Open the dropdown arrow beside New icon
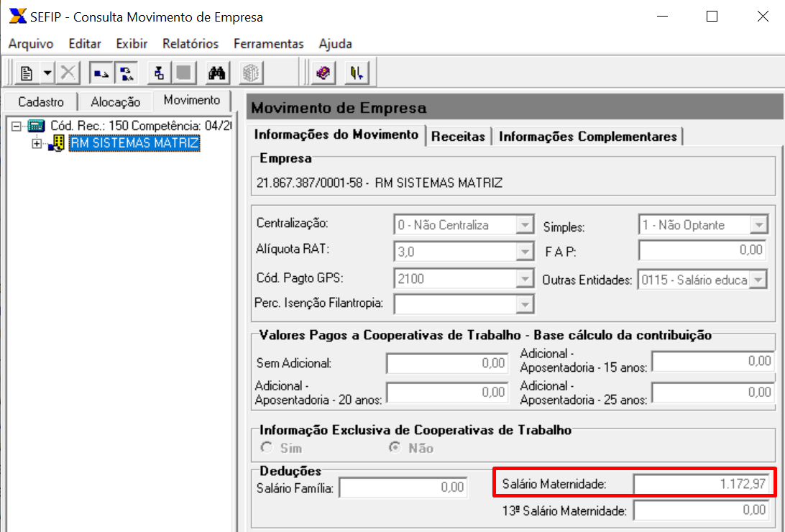 pyautogui.click(x=47, y=73)
